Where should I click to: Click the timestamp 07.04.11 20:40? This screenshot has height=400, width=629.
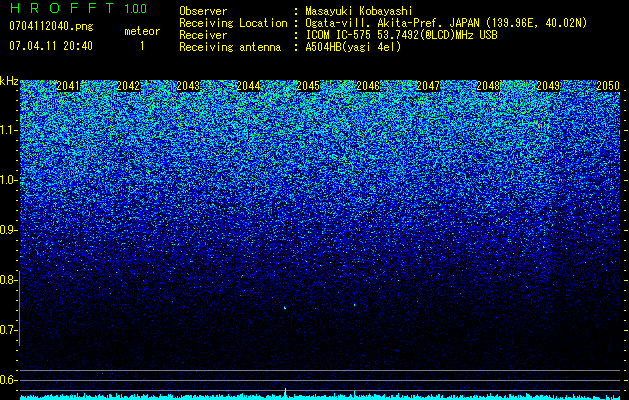51,46
